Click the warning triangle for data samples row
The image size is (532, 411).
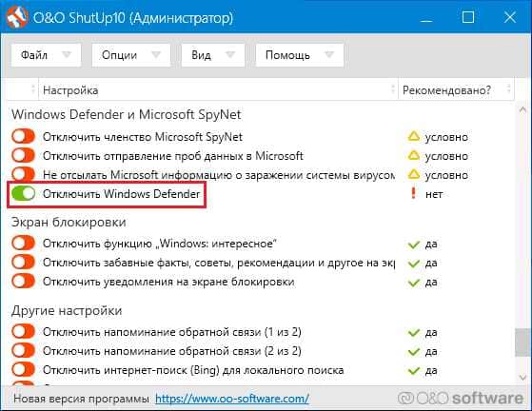[414, 155]
